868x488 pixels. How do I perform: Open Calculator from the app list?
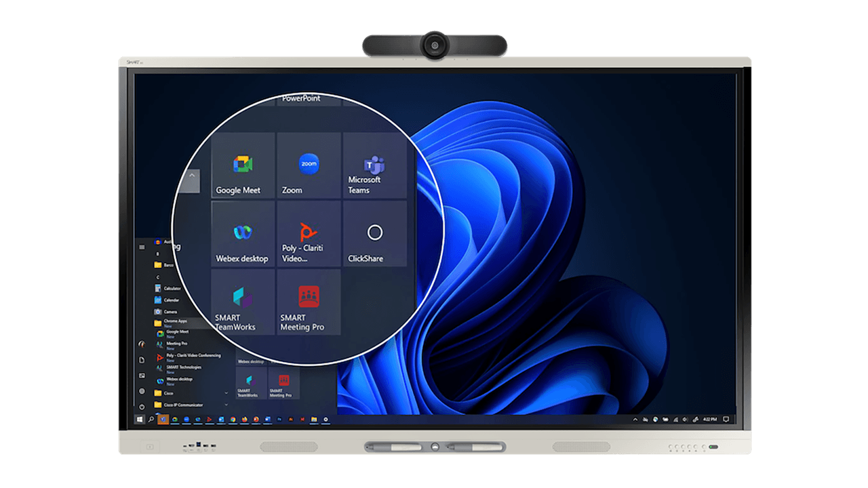pos(167,288)
